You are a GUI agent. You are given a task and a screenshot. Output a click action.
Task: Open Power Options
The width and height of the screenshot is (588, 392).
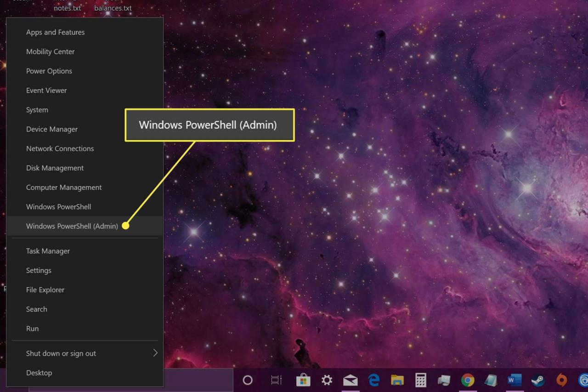[85, 71]
